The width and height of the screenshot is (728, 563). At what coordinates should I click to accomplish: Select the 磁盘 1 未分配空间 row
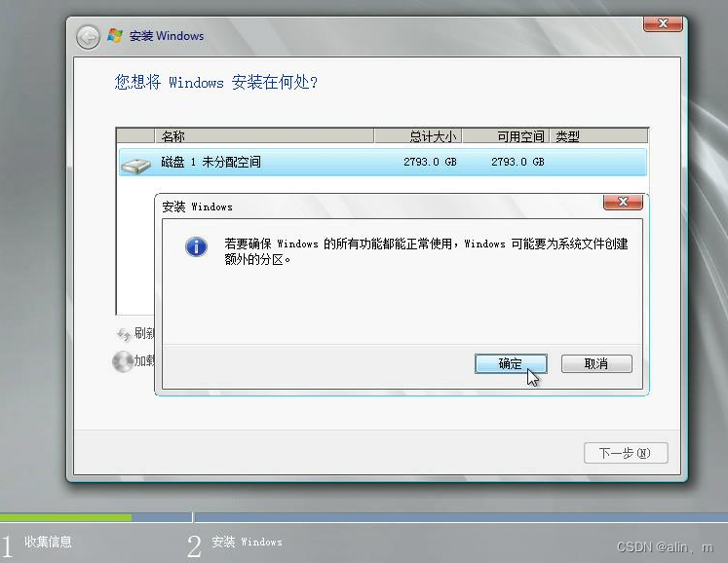point(383,162)
